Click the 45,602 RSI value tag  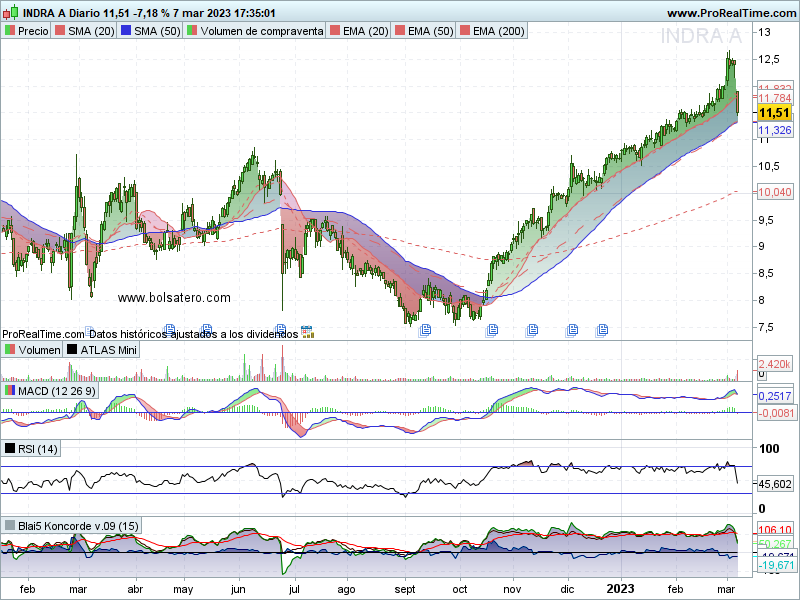coord(774,484)
